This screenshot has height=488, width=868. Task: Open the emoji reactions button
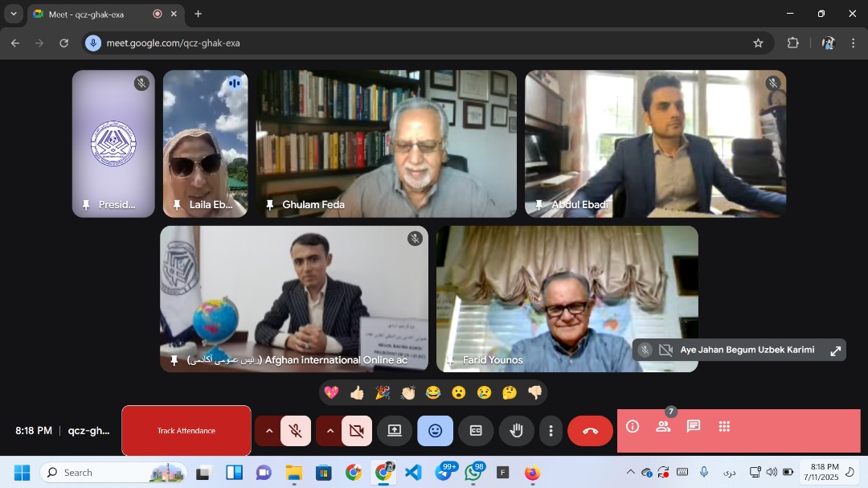pyautogui.click(x=435, y=431)
